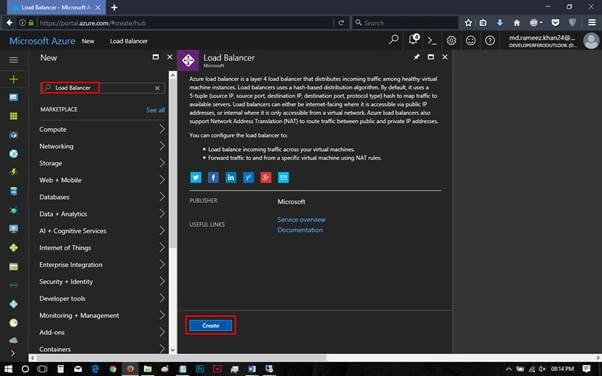
Task: Pin the Load Balancer blade
Action: 417,57
